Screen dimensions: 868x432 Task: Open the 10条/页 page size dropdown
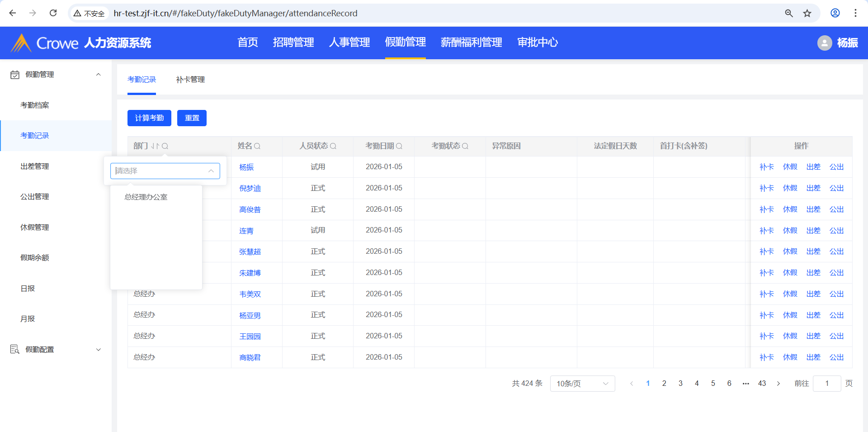(x=582, y=384)
